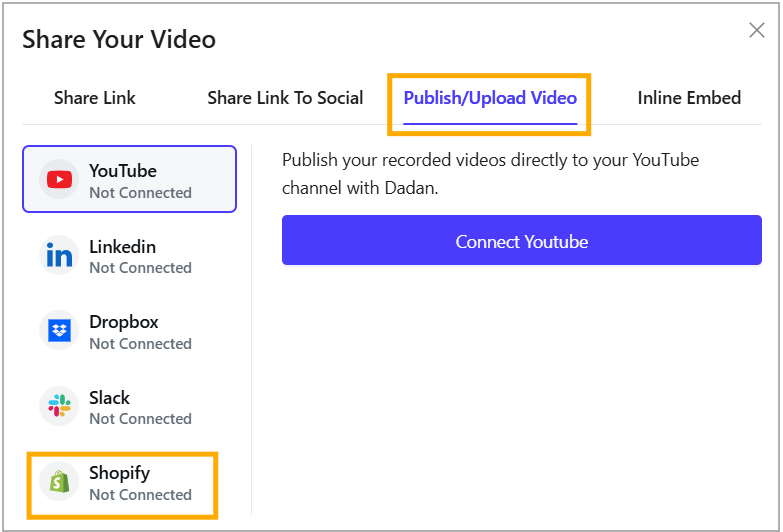Click Not Connected status under Linkedin
783x532 pixels.
(140, 268)
